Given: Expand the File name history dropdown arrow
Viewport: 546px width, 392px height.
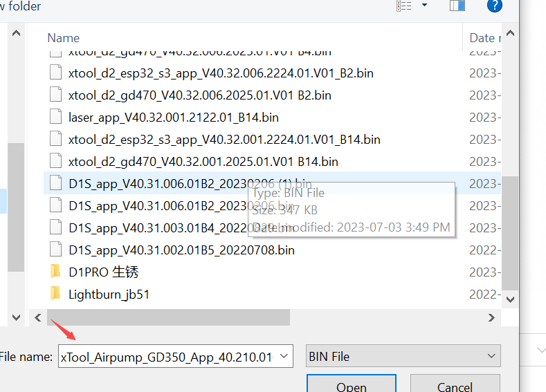Looking at the screenshot, I should (284, 356).
